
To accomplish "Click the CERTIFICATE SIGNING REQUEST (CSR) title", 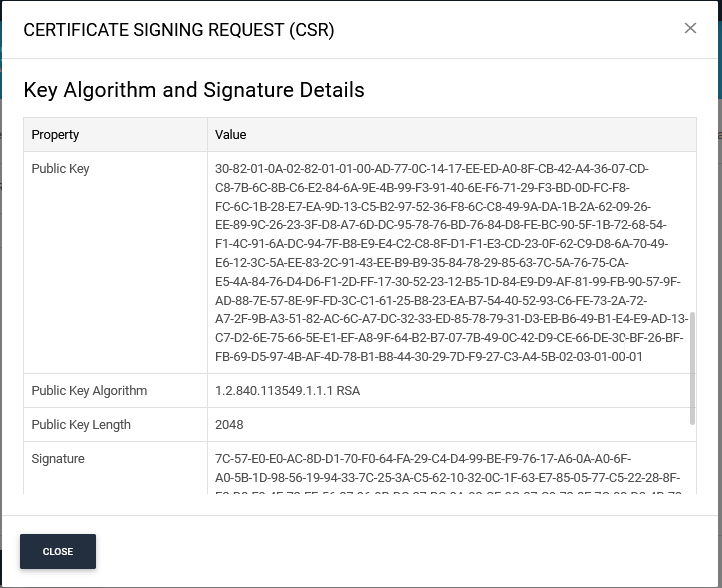I will click(179, 30).
